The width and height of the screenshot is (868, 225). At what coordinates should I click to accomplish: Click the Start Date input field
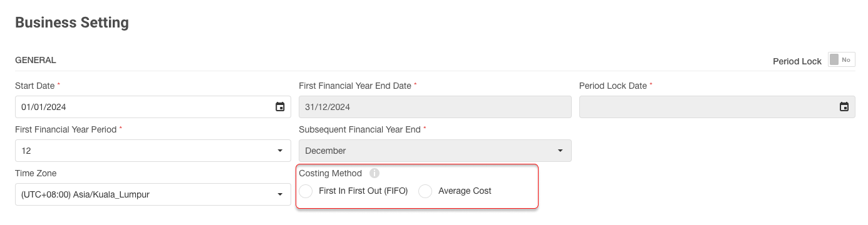click(153, 107)
